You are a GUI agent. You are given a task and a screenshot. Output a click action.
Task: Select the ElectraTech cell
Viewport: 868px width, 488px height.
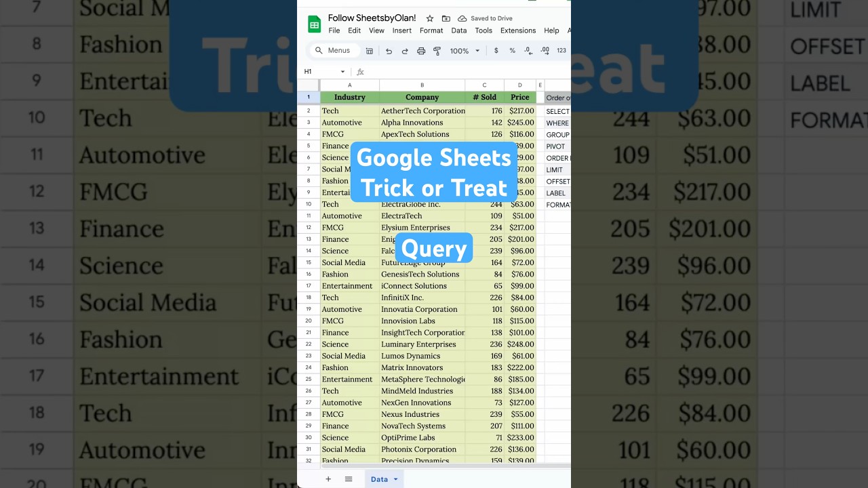tap(422, 216)
